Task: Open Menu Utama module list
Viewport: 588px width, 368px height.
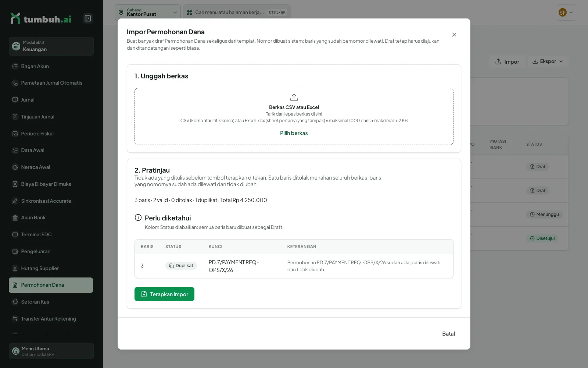Action: [51, 351]
